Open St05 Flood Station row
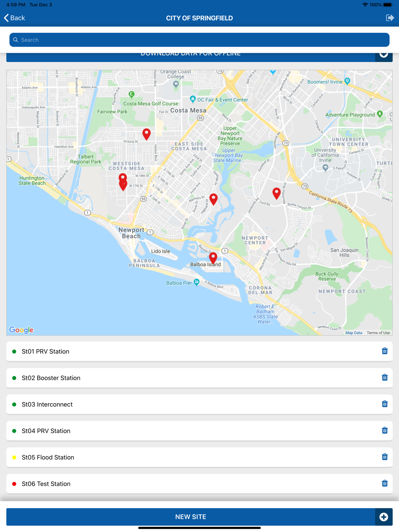The image size is (399, 532). (199, 457)
